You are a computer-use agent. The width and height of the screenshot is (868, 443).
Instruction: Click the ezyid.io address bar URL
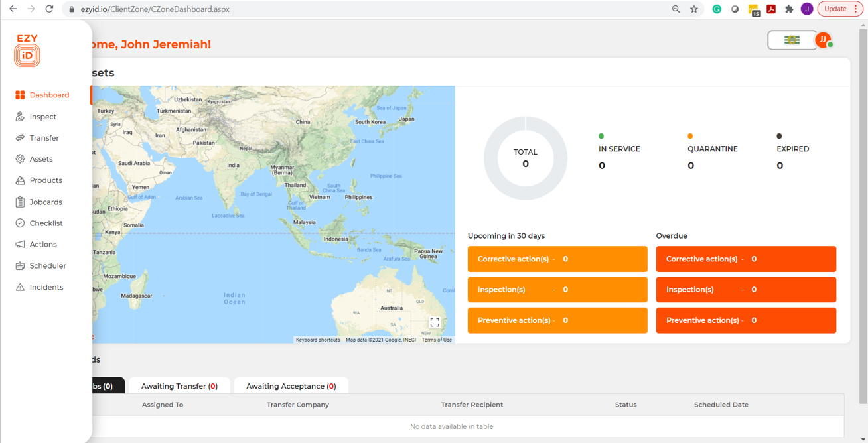[149, 9]
